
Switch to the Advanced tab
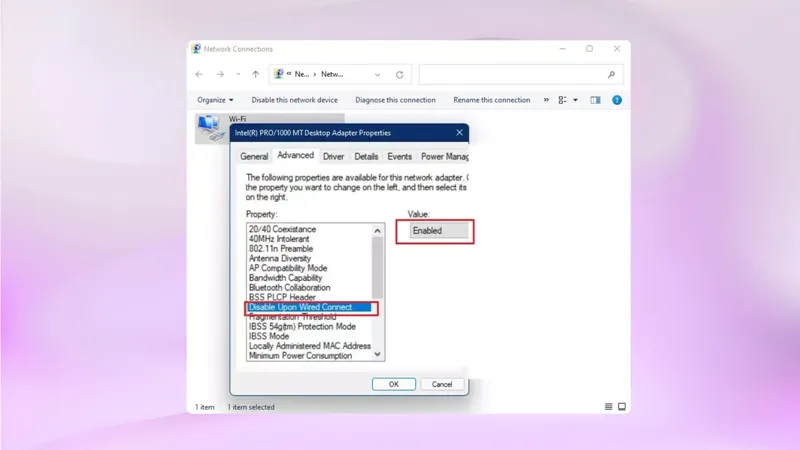point(295,155)
